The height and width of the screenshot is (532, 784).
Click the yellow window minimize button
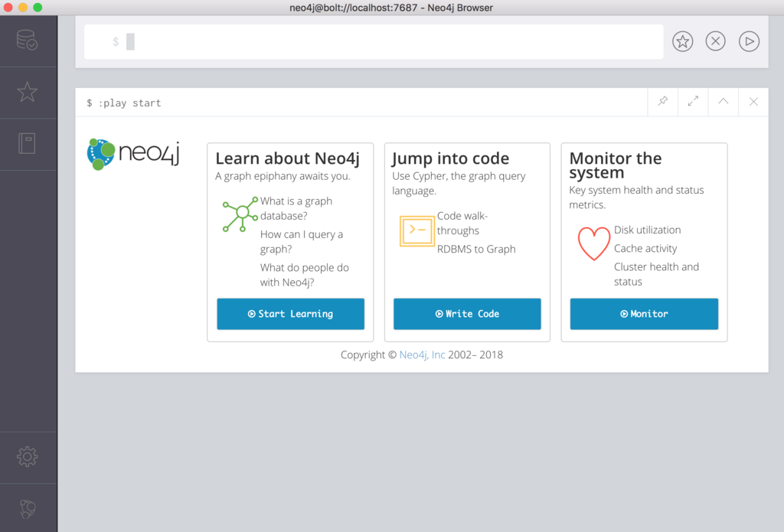tap(23, 8)
